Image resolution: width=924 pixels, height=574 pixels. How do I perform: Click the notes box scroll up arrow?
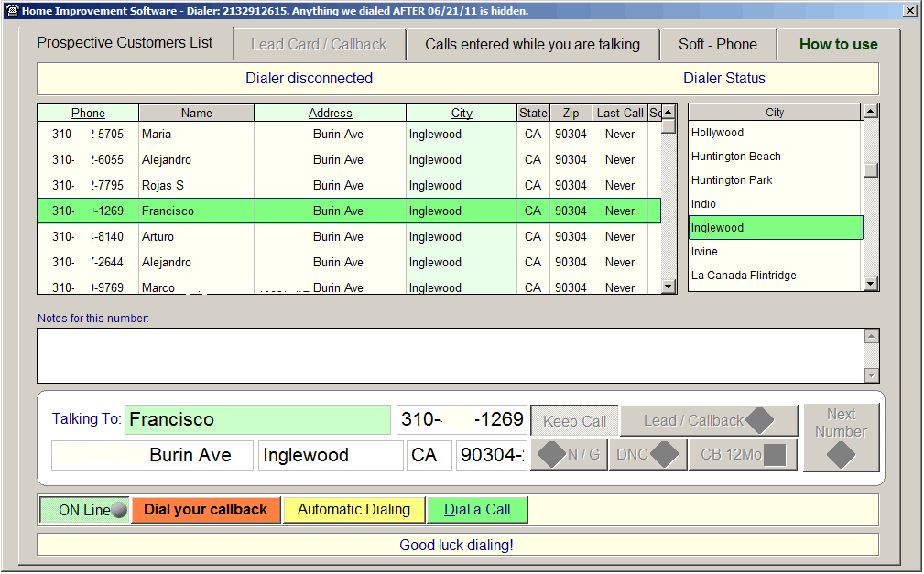click(x=872, y=337)
